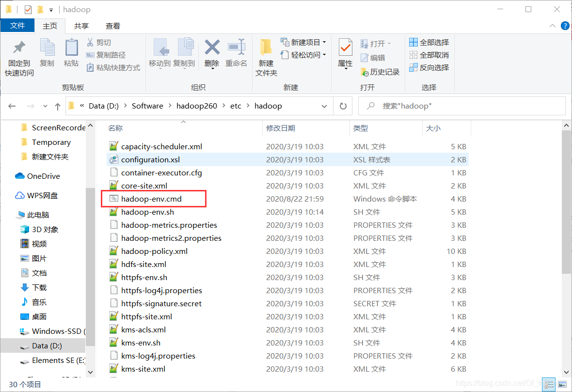Click the quick access toolbar properties checkbox icon

28,10
